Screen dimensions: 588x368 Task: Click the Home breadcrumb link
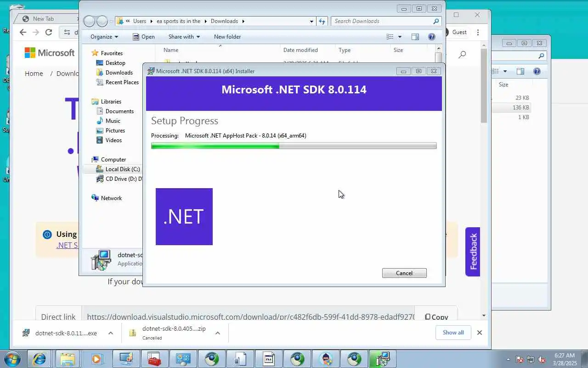[x=34, y=74]
